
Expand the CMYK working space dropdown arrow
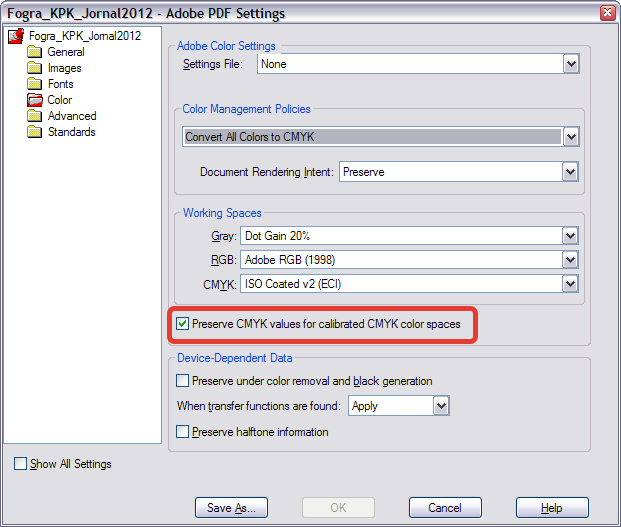coord(570,284)
